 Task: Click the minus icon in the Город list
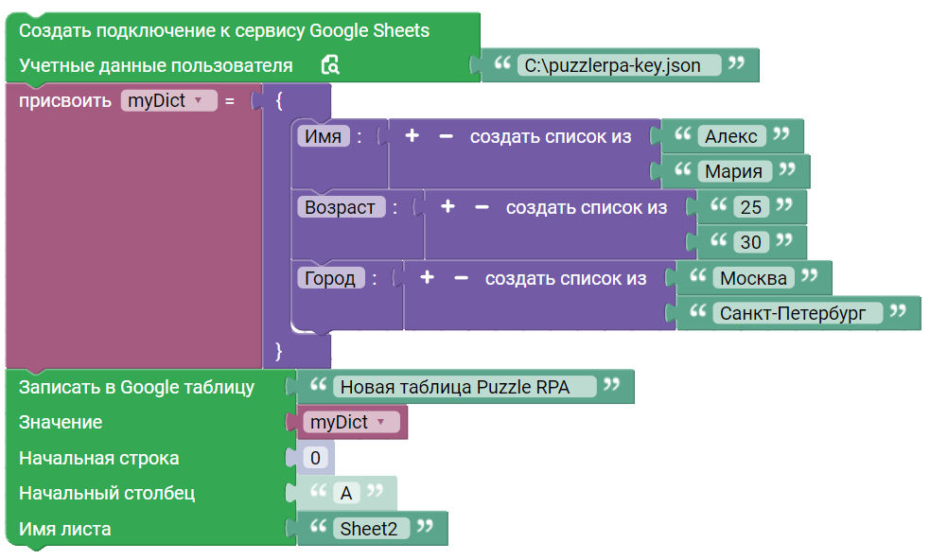pos(461,277)
